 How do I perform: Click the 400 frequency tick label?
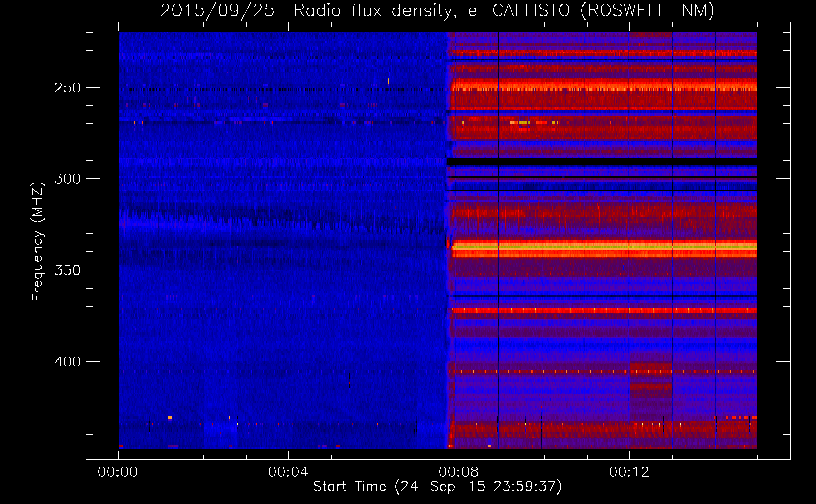pyautogui.click(x=68, y=362)
